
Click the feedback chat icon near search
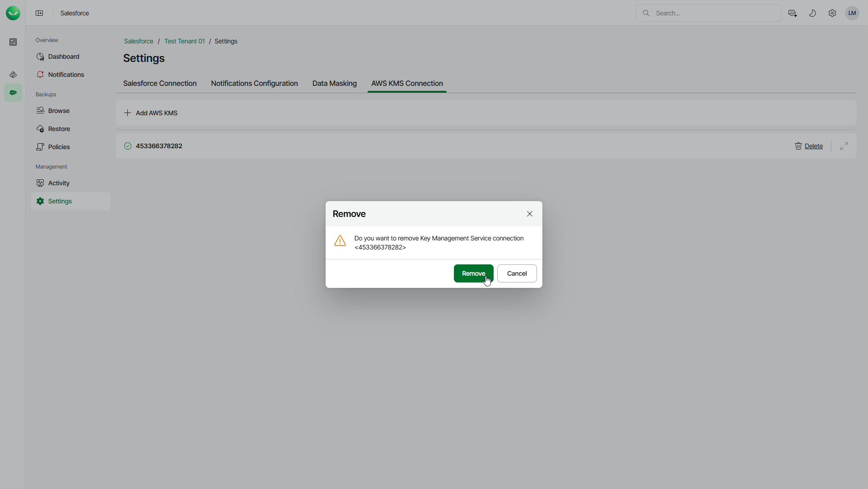792,13
